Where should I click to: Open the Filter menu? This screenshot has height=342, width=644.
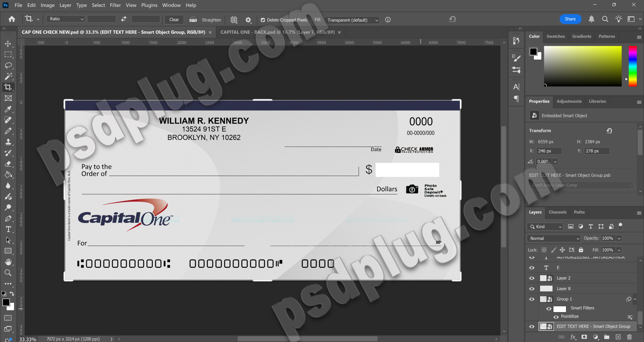[115, 5]
